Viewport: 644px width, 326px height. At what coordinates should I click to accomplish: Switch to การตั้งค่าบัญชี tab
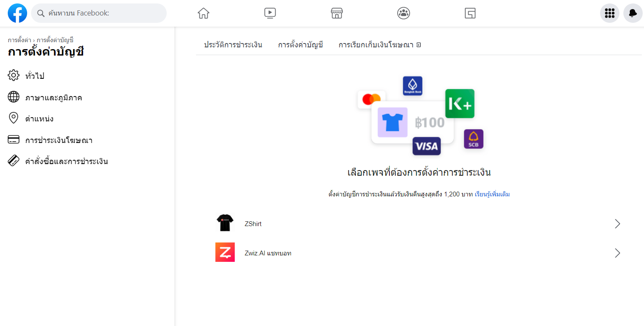tap(300, 45)
